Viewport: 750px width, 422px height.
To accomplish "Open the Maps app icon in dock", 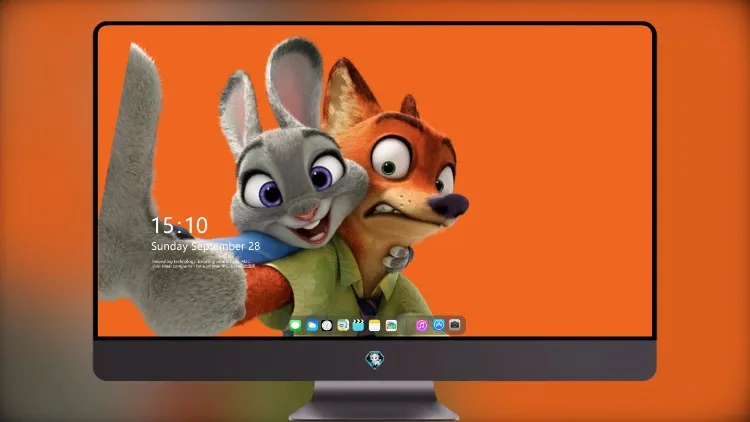I will tap(343, 325).
